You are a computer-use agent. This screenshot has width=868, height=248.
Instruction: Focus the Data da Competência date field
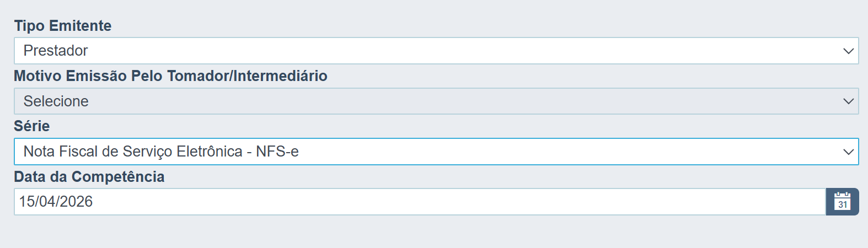[x=420, y=202]
